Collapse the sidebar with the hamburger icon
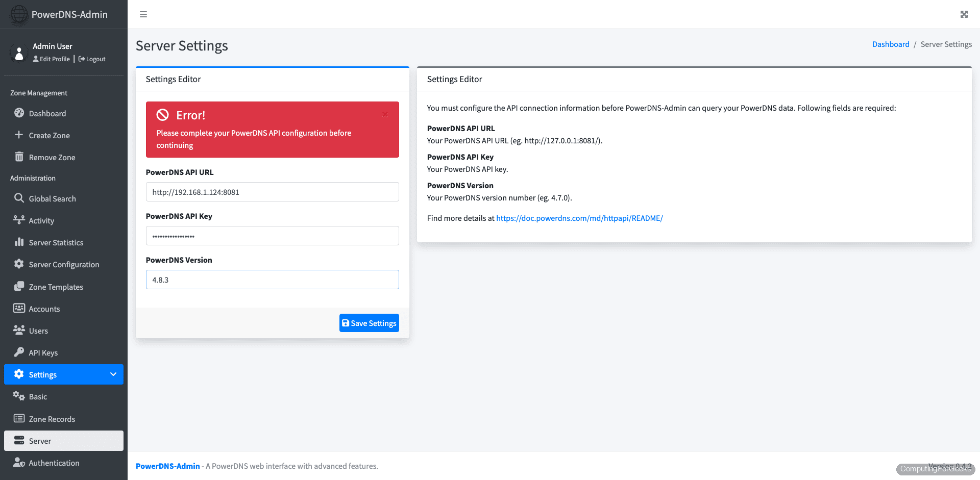Image resolution: width=980 pixels, height=480 pixels. 143,14
